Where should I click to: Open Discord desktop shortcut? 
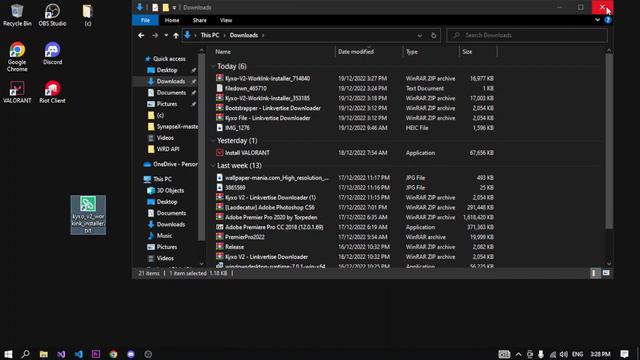pos(52,53)
